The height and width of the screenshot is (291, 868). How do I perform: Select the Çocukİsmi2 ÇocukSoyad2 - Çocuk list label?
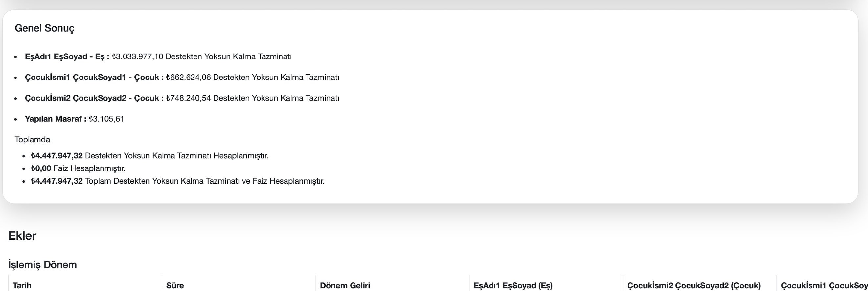point(94,98)
